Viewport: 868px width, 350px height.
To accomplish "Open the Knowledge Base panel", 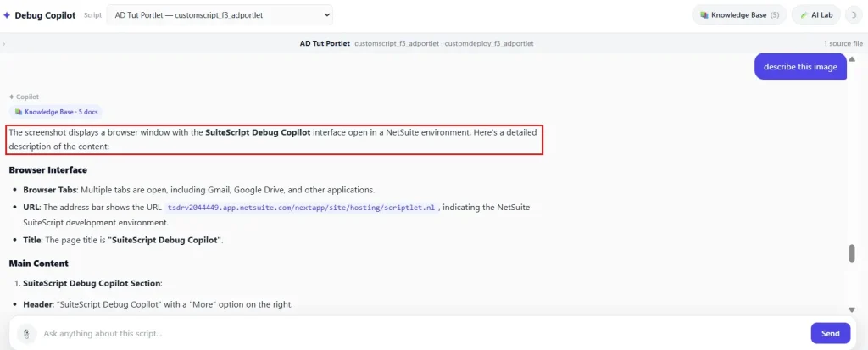I will 739,15.
